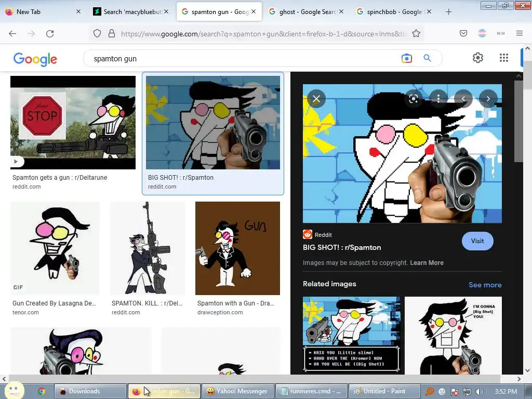Switch to the New Tab tab

(43, 12)
